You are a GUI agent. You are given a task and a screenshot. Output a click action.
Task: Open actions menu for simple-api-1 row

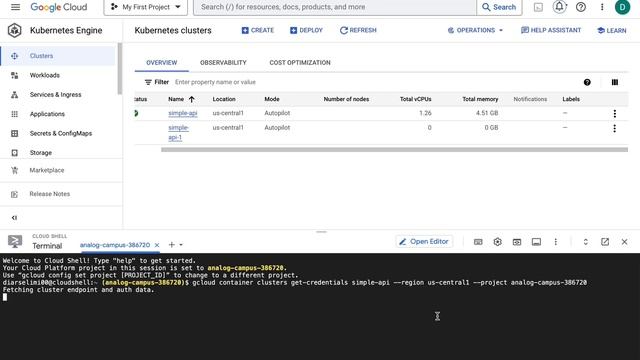click(615, 129)
